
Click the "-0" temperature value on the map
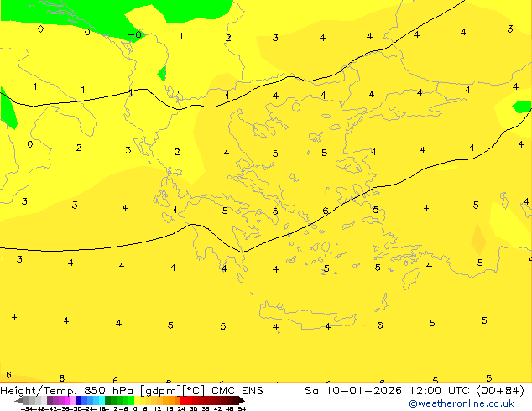pos(135,34)
